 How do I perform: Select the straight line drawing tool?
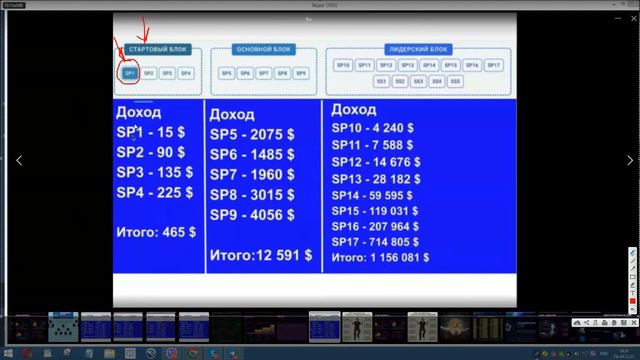(x=633, y=260)
